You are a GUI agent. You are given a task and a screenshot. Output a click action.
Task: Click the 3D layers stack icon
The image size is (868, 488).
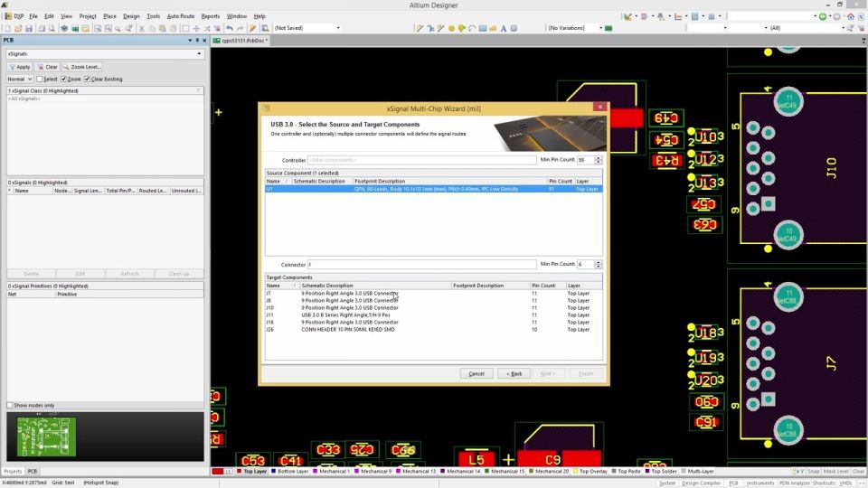point(64,28)
